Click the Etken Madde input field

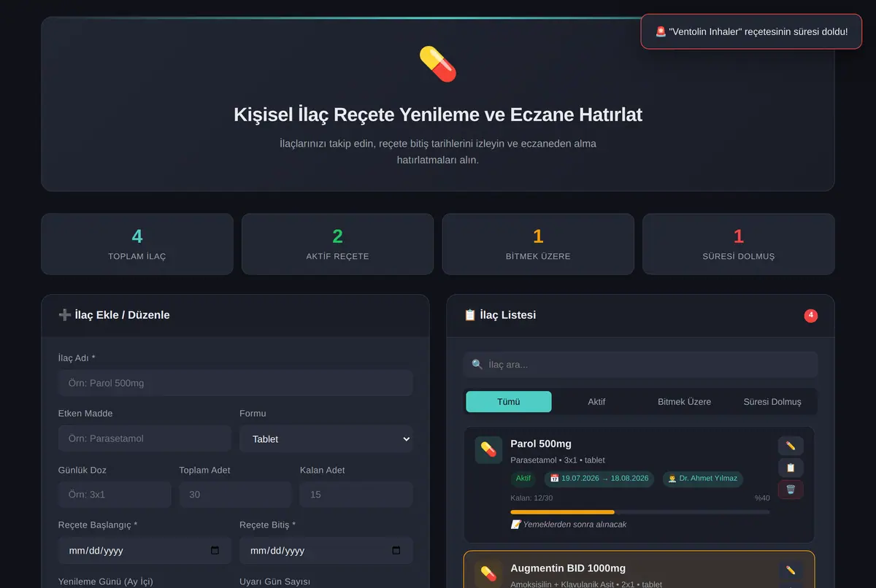pos(145,439)
